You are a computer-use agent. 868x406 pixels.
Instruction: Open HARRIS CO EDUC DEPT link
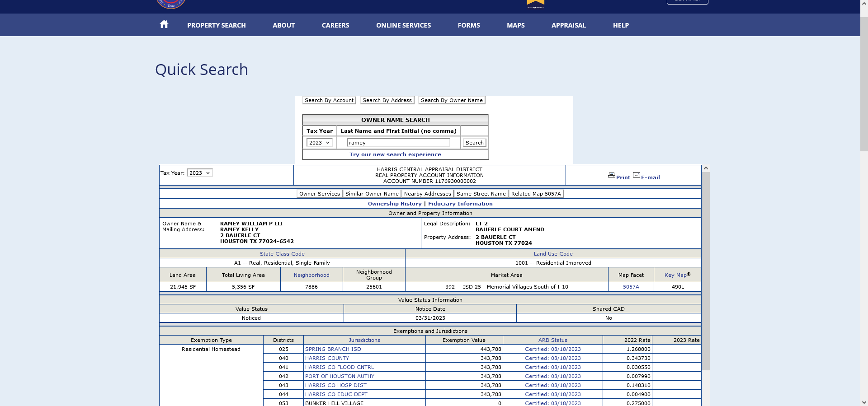(x=336, y=394)
